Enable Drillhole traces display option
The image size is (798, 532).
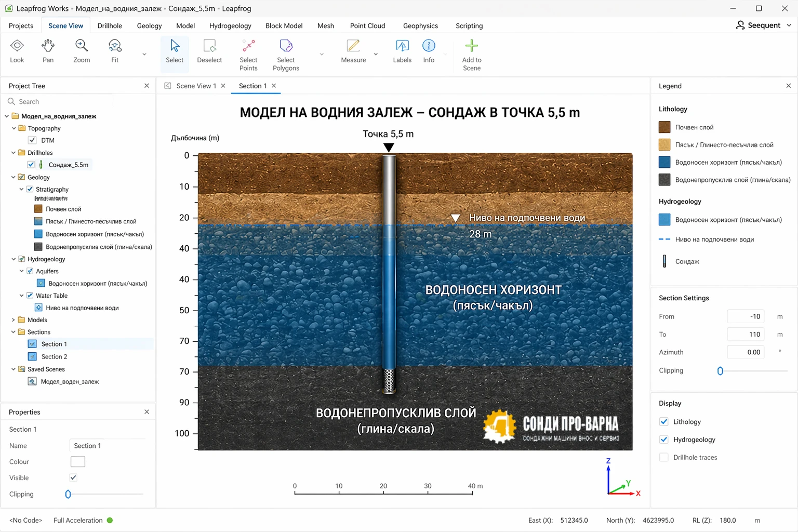point(663,457)
